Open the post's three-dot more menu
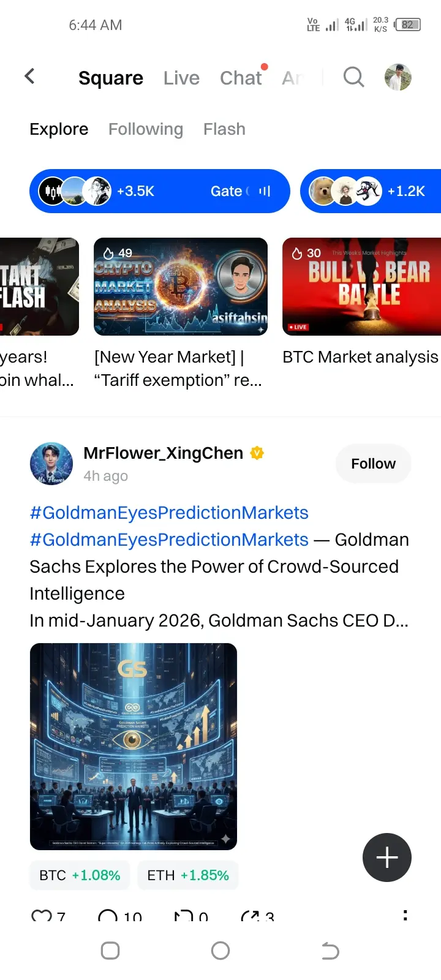 click(405, 915)
